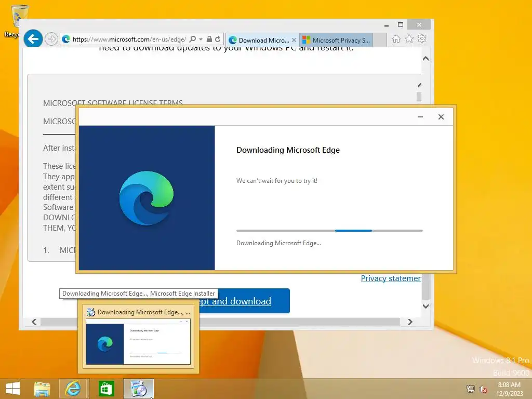Open the Windows Store from the taskbar

coord(106,389)
